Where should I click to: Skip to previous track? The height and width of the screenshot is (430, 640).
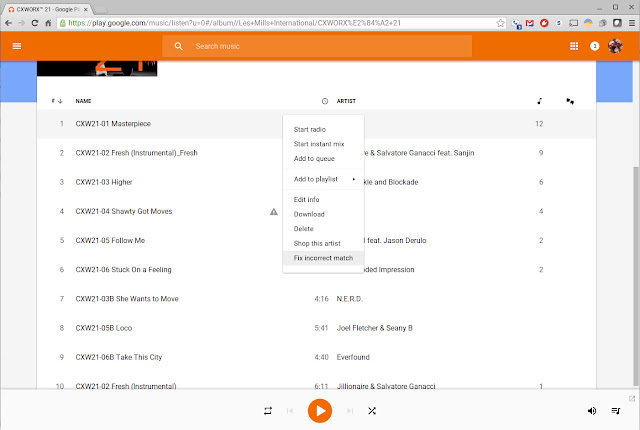pos(290,411)
